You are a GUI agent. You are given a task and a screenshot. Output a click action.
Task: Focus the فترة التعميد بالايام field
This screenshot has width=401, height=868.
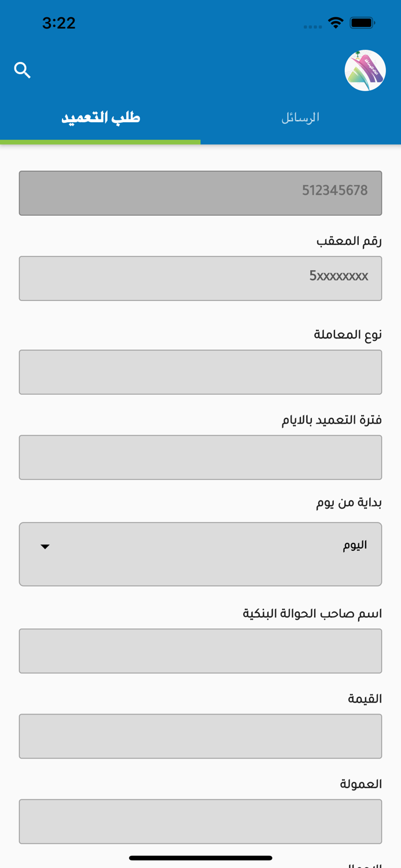pos(200,457)
